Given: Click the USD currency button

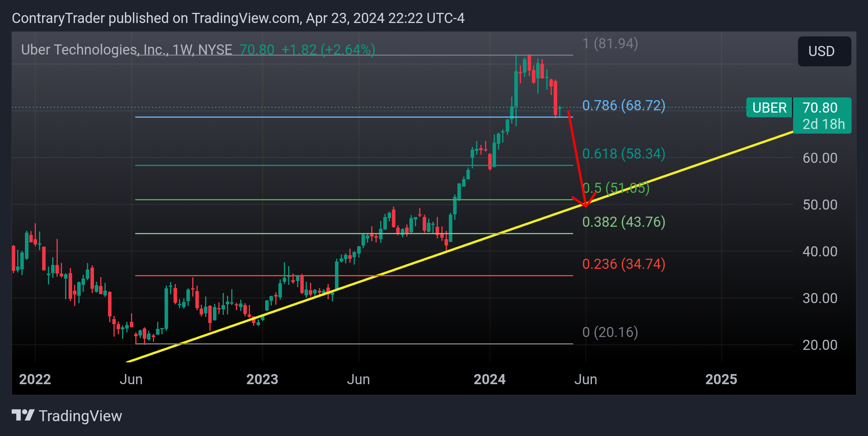Looking at the screenshot, I should tap(824, 51).
